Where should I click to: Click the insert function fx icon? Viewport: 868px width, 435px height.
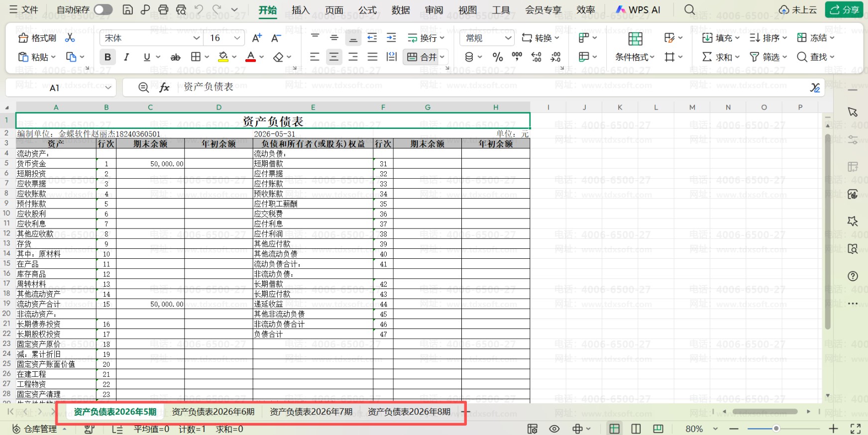click(164, 87)
